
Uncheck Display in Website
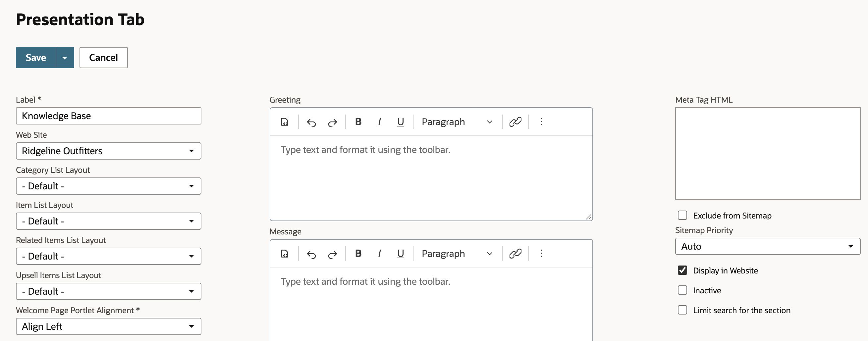click(682, 270)
